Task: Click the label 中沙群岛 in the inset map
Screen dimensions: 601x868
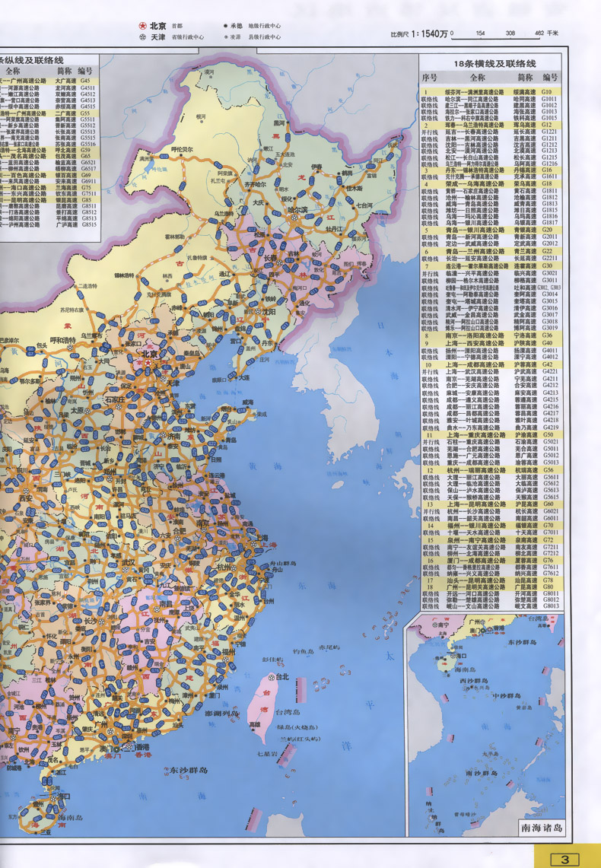Action: pos(507,696)
